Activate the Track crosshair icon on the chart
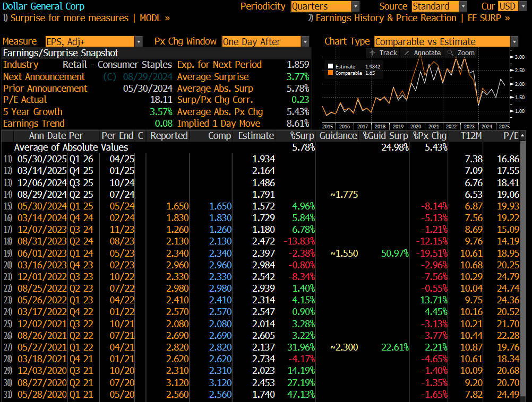 click(x=372, y=53)
